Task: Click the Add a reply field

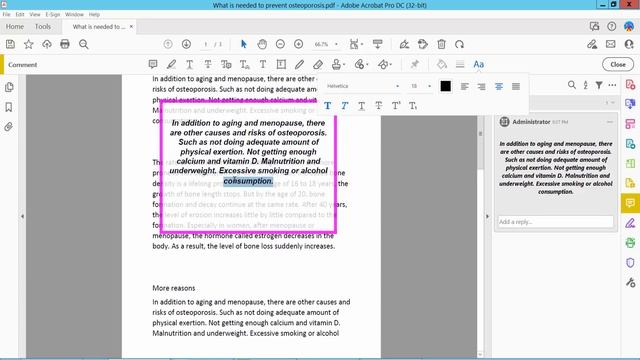Action: 556,222
